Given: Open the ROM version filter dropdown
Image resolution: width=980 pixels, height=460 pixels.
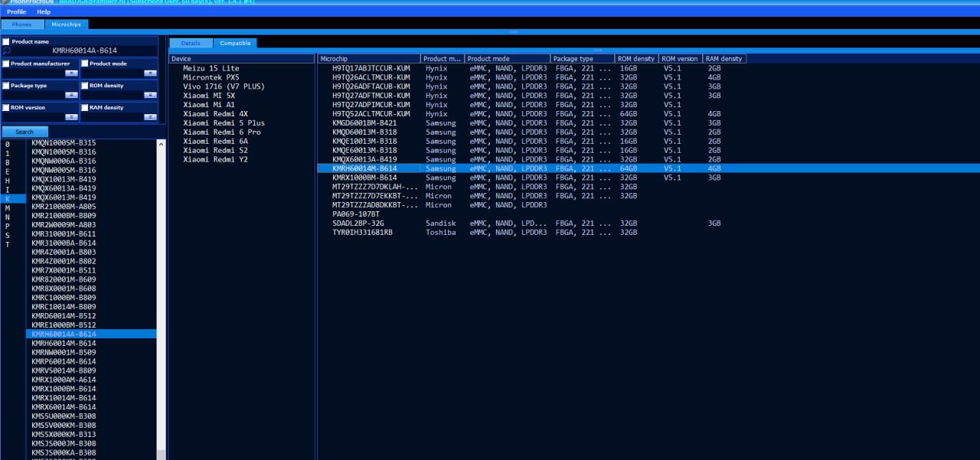Looking at the screenshot, I should coord(71,117).
